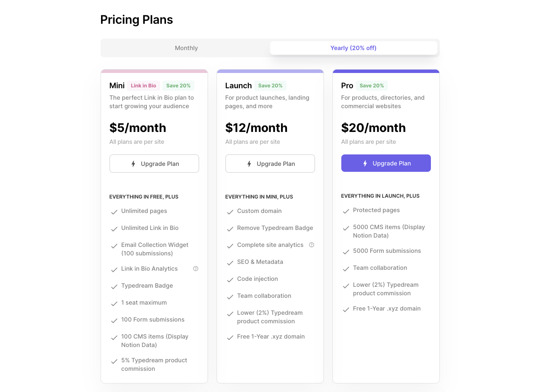Select the Yearly (20% off) billing option
The image size is (540, 392).
click(354, 48)
